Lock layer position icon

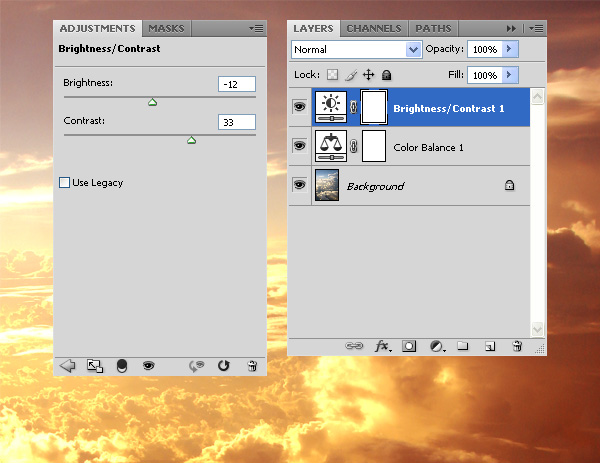368,74
